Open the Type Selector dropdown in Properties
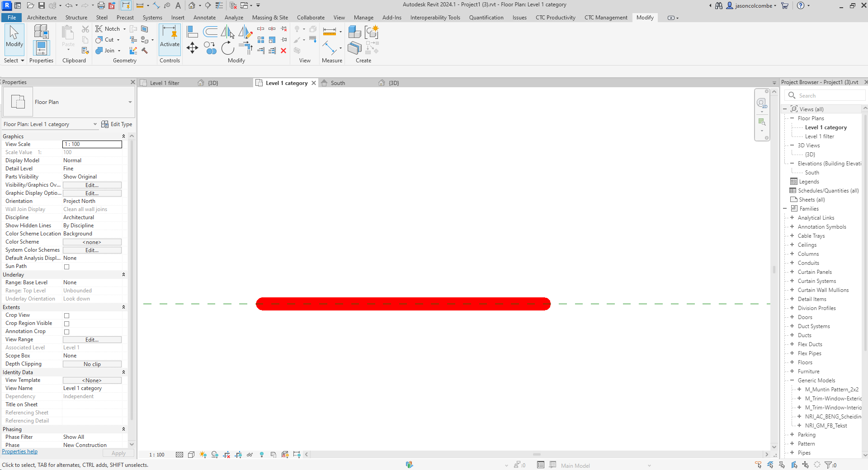This screenshot has height=470, width=868. (x=130, y=102)
